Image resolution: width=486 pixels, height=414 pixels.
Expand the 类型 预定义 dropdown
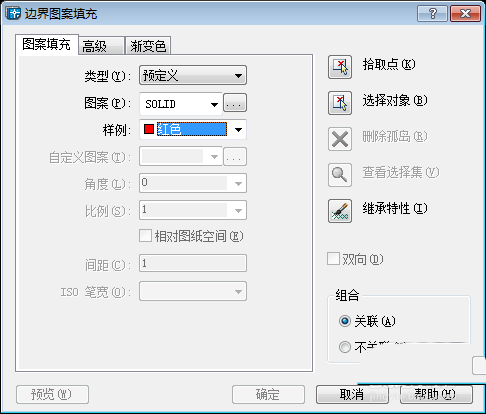click(193, 75)
